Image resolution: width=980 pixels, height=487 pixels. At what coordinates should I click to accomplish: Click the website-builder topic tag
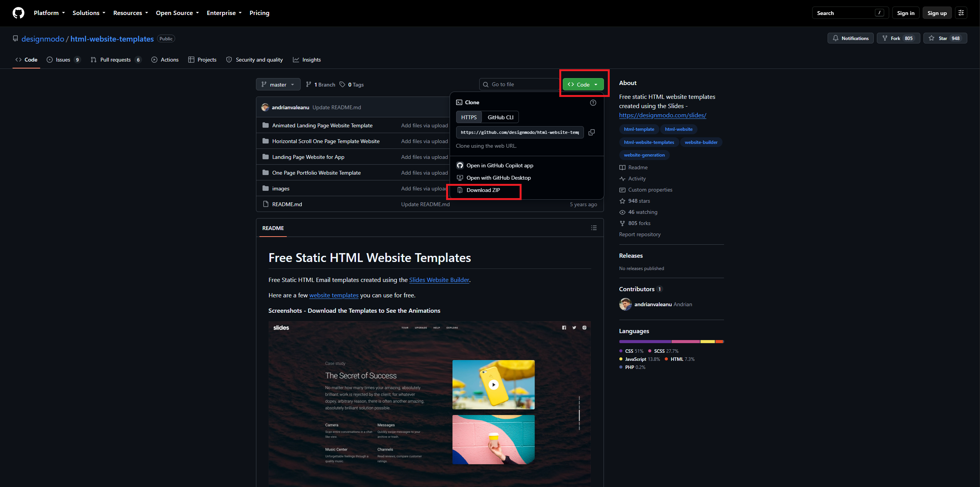pos(701,142)
